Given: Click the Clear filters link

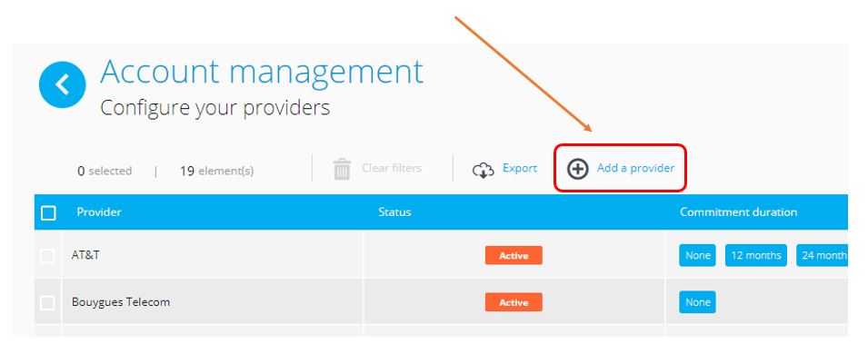Looking at the screenshot, I should tap(392, 168).
